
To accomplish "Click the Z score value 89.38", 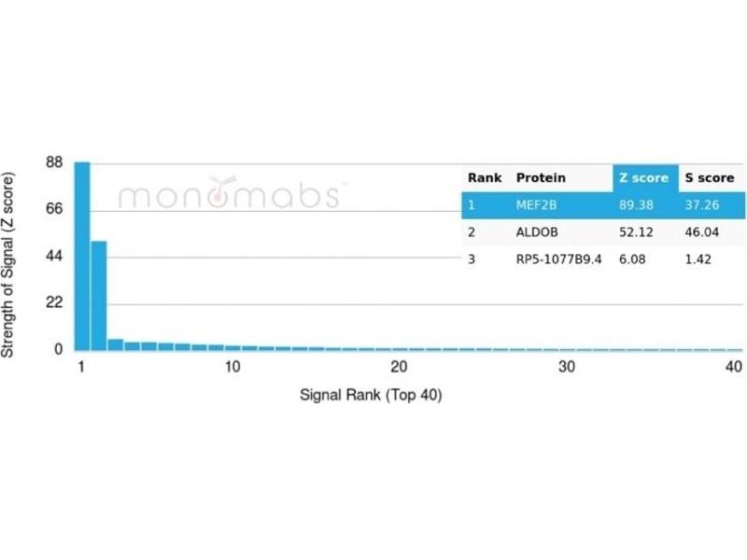I will click(640, 204).
